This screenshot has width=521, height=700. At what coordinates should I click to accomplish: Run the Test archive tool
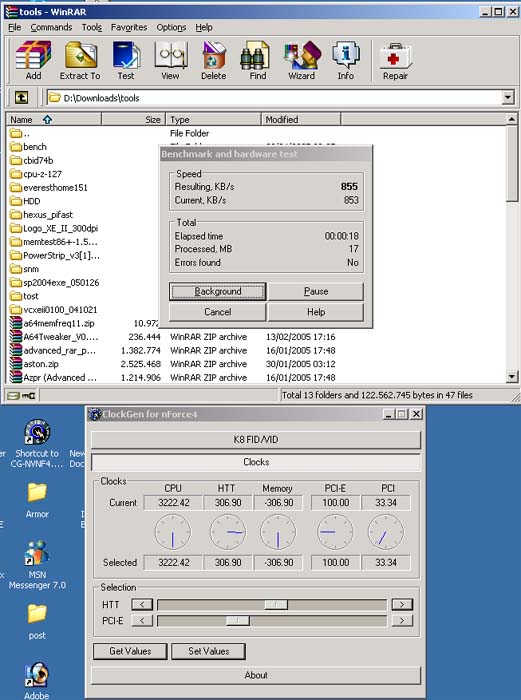126,60
